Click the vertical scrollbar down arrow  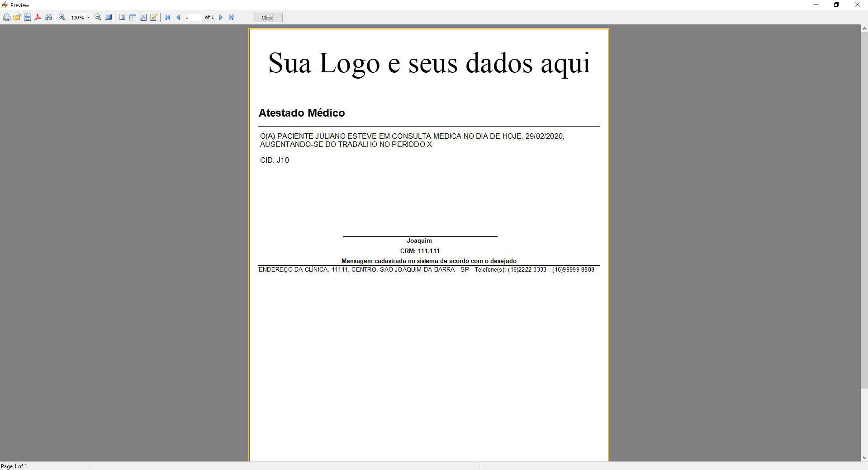coord(864,458)
